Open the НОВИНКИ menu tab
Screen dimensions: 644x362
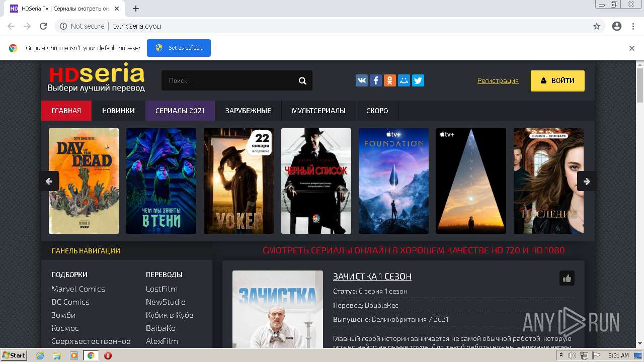[x=118, y=111]
